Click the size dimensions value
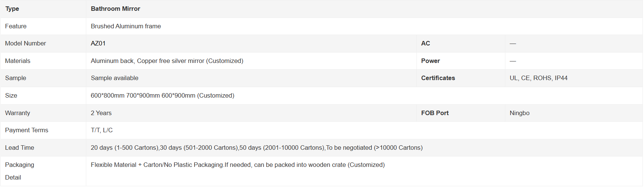 [x=162, y=96]
